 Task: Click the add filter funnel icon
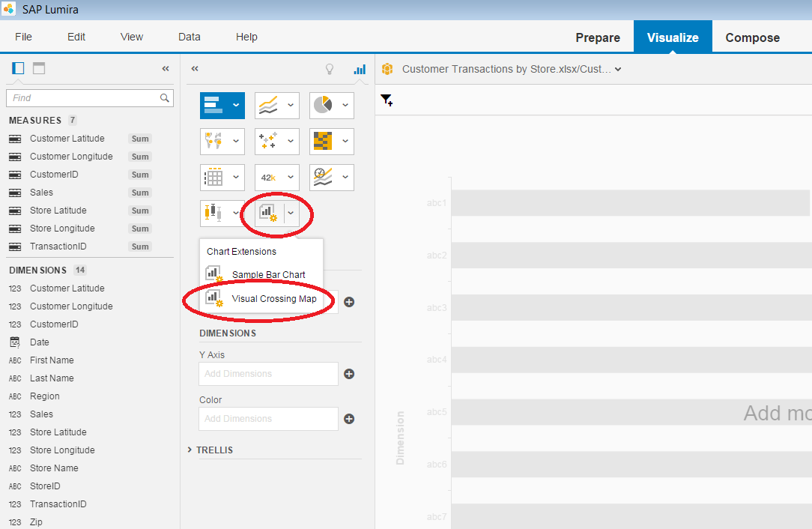click(387, 100)
